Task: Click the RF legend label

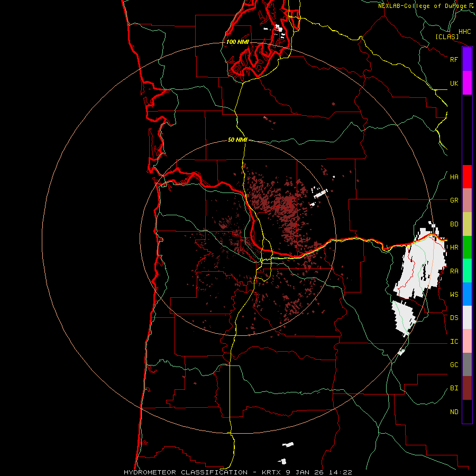Action: tap(454, 59)
